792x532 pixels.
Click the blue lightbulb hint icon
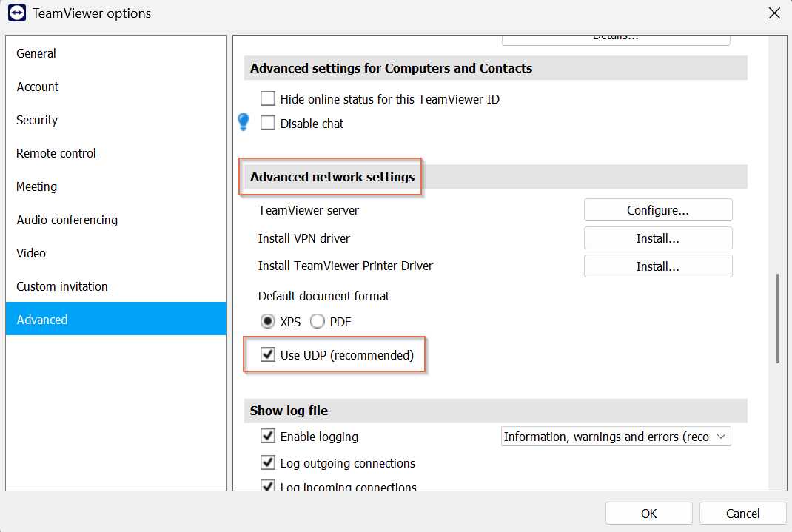(x=244, y=122)
